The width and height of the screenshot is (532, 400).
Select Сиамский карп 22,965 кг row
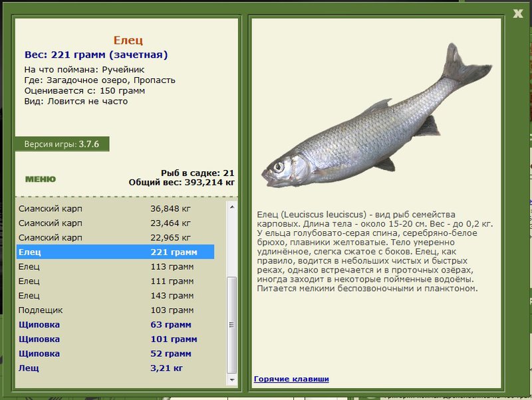click(x=115, y=238)
